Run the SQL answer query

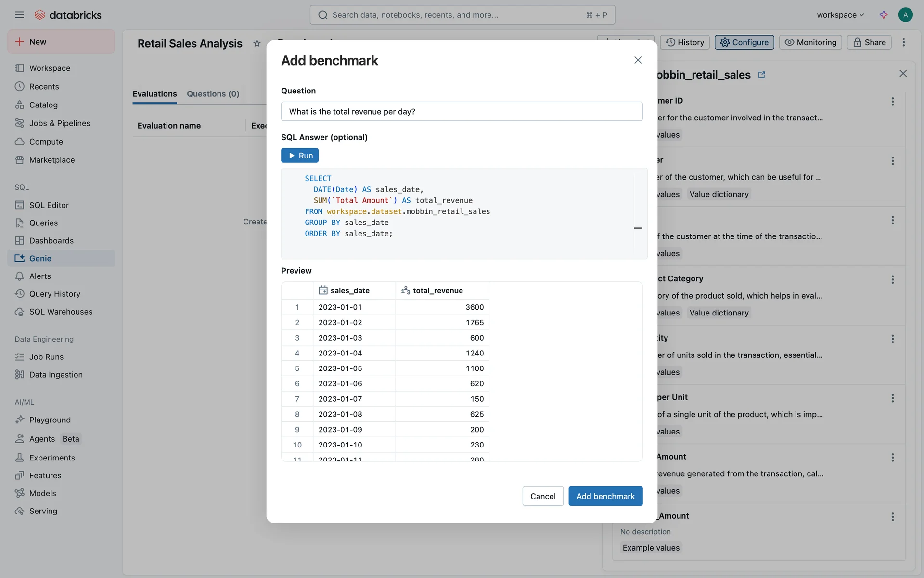(300, 156)
